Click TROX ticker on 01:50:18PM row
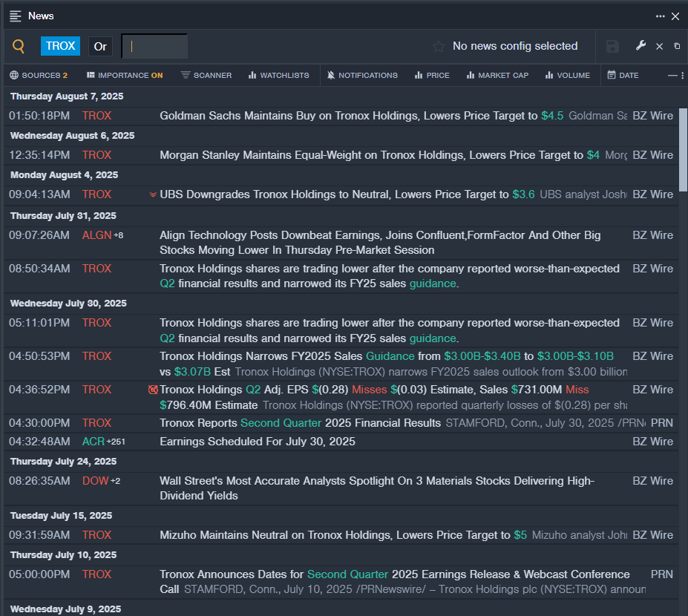Screen dimensions: 688x616 point(97,116)
